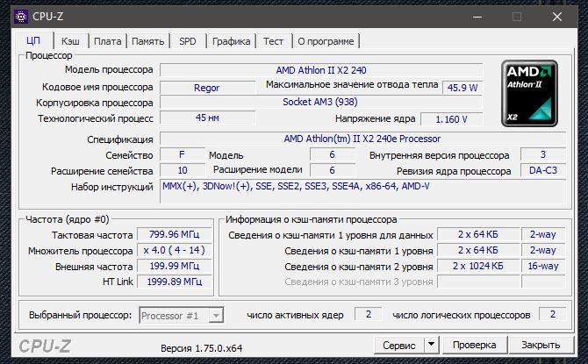Screen dimensions: 588x364
Task: Click the logical processors count field
Action: tap(552, 314)
